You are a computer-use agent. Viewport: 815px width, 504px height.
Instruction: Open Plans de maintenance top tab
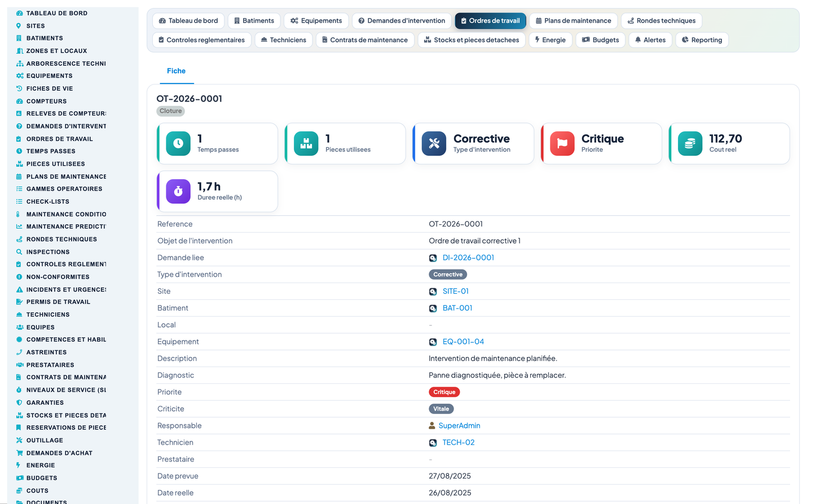pos(573,21)
